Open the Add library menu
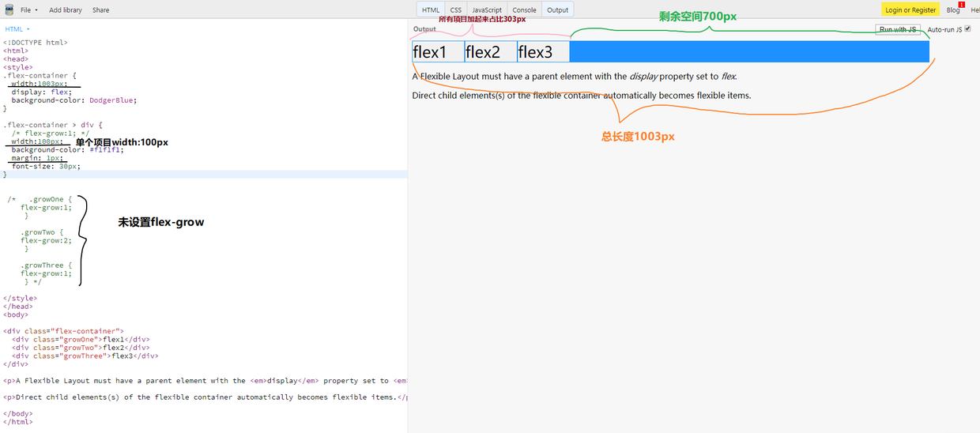This screenshot has height=433, width=980. click(66, 10)
